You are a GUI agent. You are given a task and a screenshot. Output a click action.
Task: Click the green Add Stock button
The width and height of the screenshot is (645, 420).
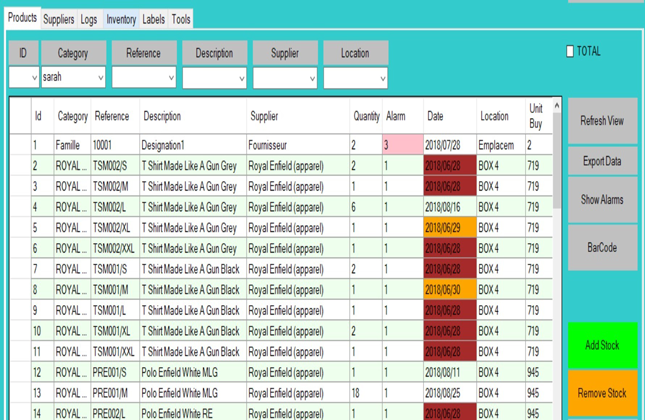coord(603,345)
